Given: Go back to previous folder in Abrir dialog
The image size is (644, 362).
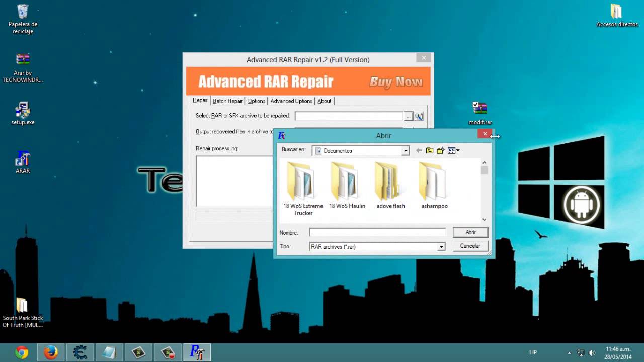Looking at the screenshot, I should (x=419, y=150).
